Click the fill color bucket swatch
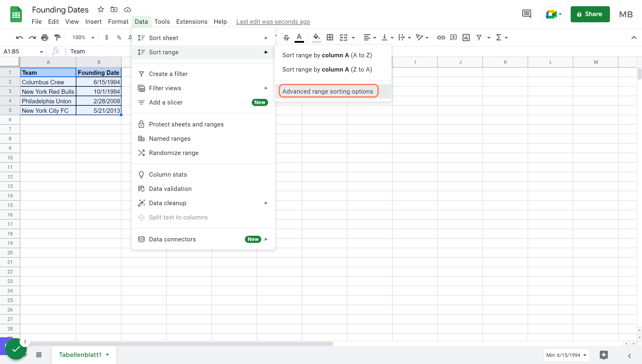The image size is (642, 364). pos(316,37)
